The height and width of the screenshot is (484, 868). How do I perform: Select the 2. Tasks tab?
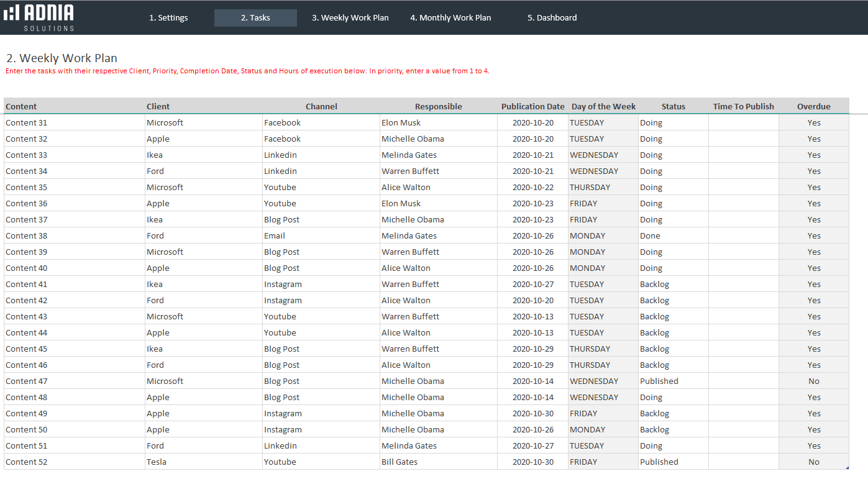255,18
